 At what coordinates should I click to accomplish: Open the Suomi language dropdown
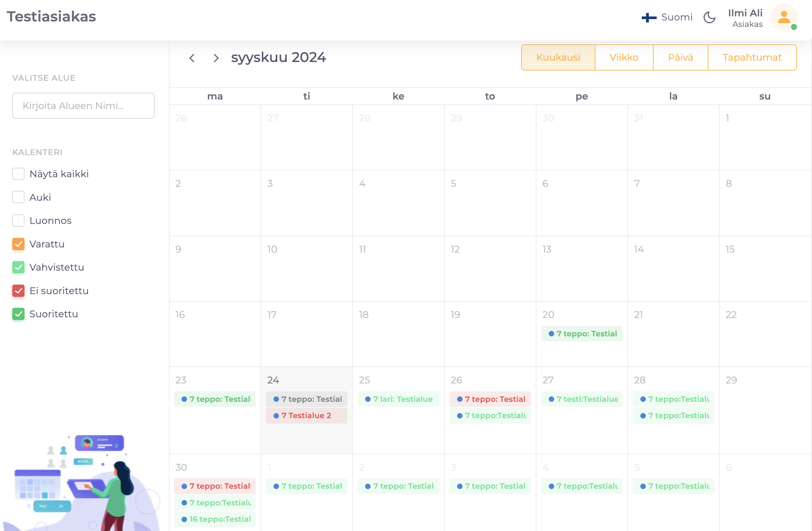tap(676, 17)
